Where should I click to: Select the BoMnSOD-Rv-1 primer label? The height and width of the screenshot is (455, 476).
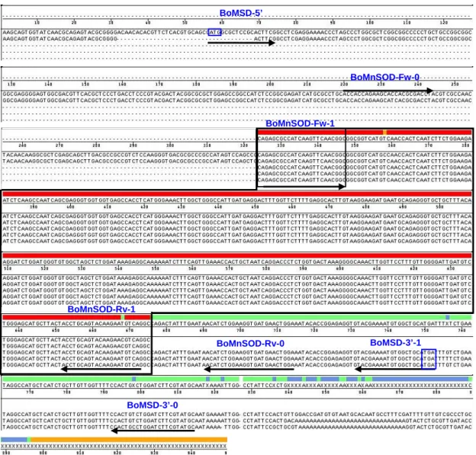101,309
